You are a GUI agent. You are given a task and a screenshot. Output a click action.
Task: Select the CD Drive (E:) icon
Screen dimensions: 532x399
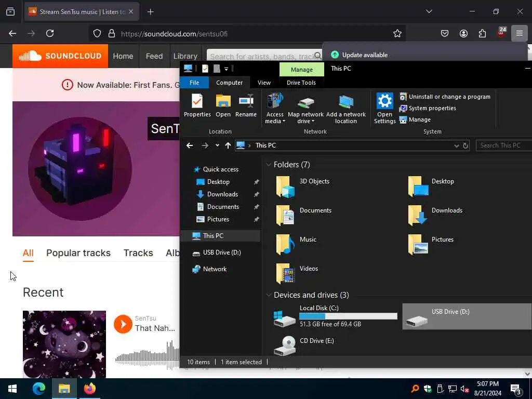[285, 345]
